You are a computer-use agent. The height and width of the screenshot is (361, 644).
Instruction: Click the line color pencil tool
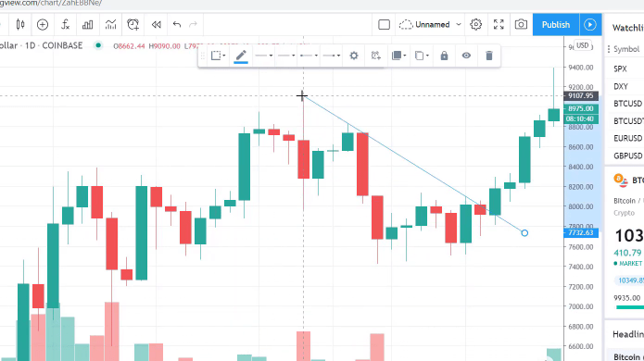(x=241, y=56)
